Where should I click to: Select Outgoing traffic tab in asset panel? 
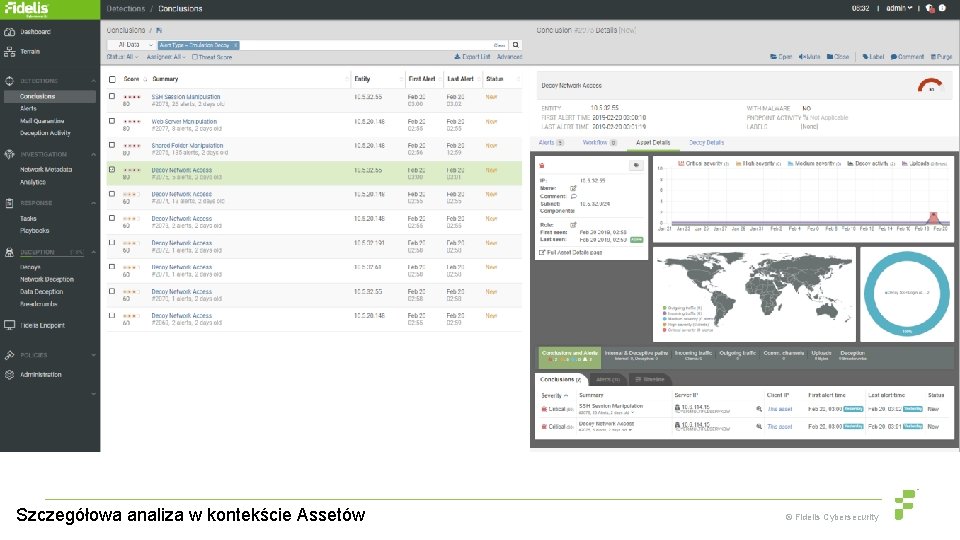(737, 355)
